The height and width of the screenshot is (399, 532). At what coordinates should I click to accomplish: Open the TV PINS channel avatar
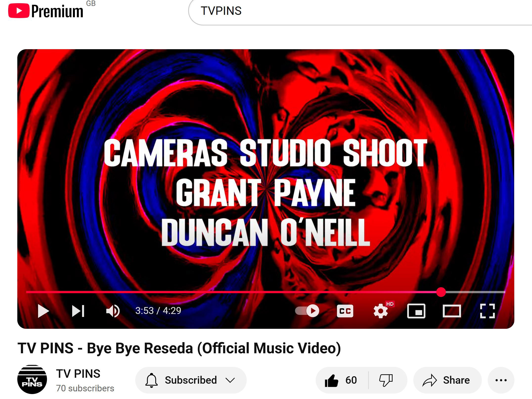(32, 379)
